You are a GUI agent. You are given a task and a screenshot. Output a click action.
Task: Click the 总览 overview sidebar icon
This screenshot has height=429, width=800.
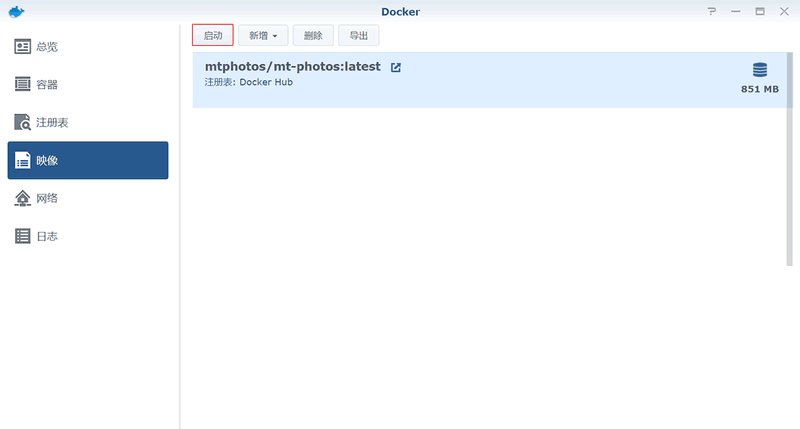[x=22, y=46]
